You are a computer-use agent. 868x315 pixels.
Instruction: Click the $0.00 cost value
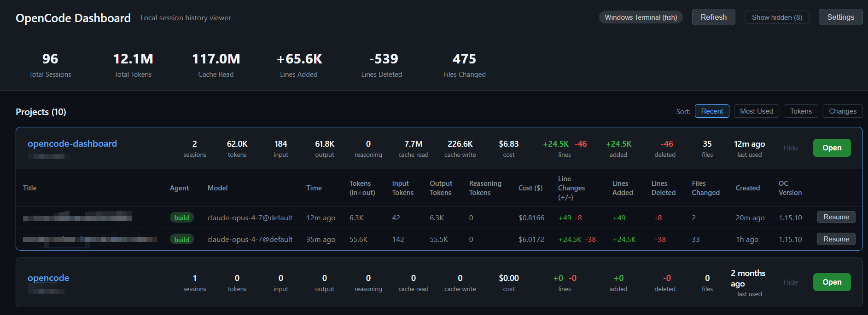tap(508, 278)
